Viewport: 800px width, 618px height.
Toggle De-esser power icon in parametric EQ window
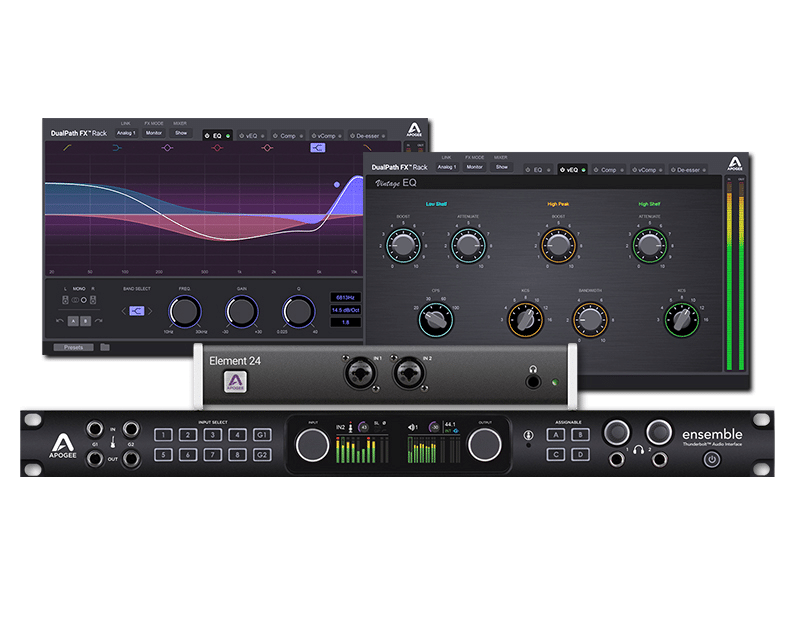(352, 136)
